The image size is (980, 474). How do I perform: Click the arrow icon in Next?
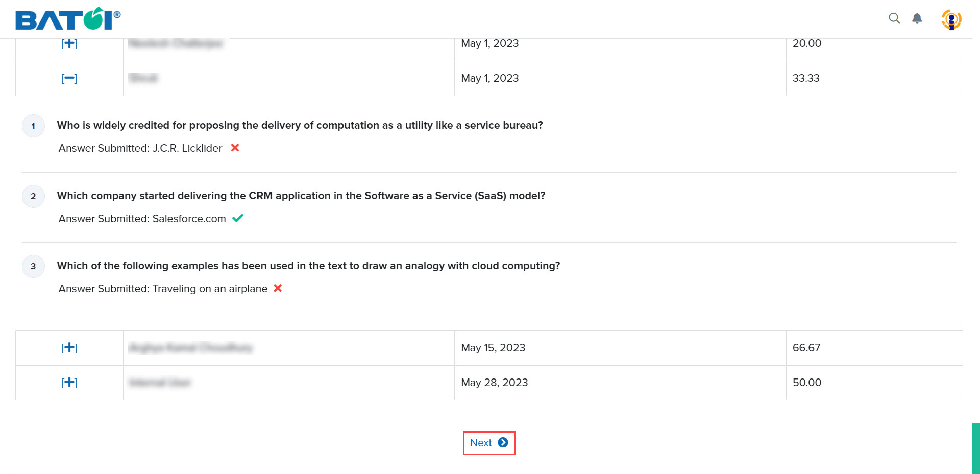[x=503, y=443]
